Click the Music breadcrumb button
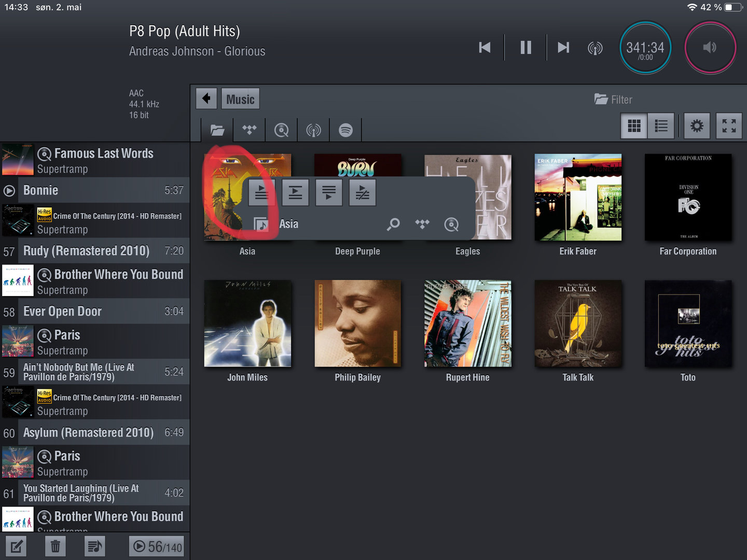The width and height of the screenshot is (747, 560). pyautogui.click(x=240, y=99)
